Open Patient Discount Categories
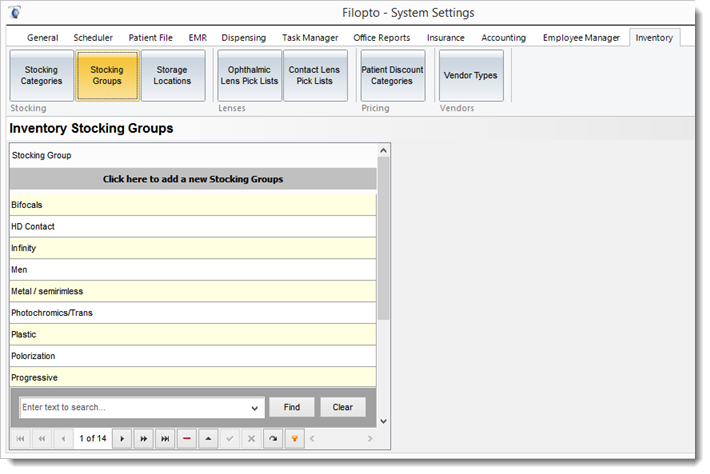 tap(392, 76)
